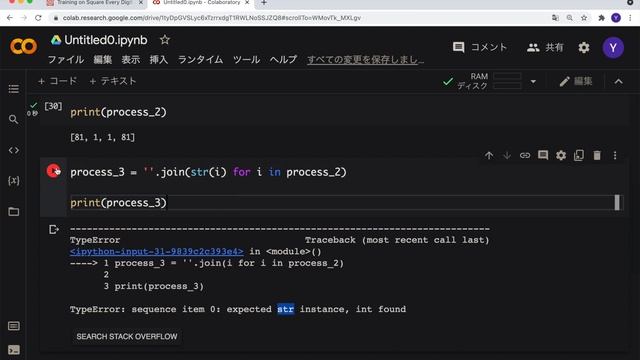Run the process_3 code cell
Screen dimensions: 640x360
(x=53, y=171)
